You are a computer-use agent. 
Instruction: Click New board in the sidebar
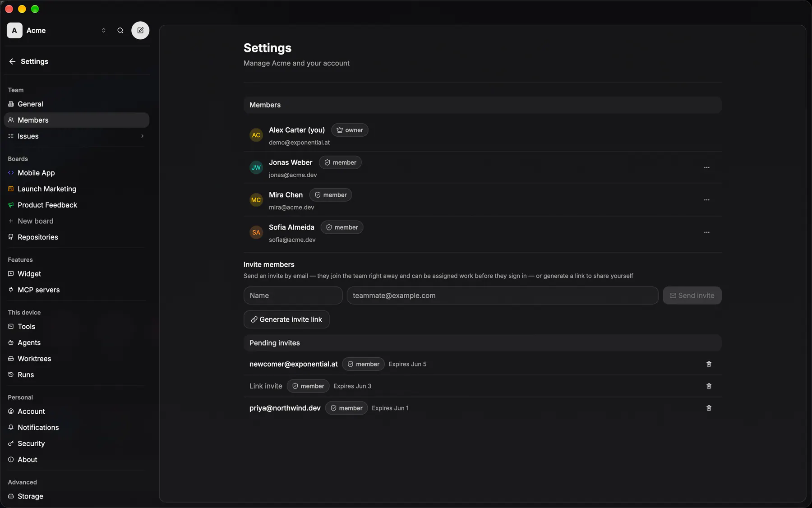point(77,221)
